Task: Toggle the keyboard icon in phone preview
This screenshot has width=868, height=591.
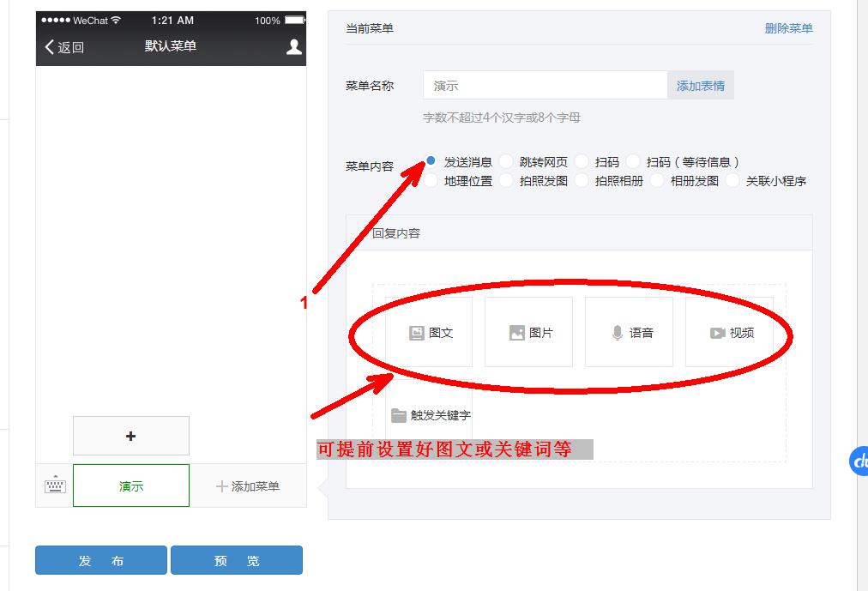Action: pyautogui.click(x=55, y=485)
